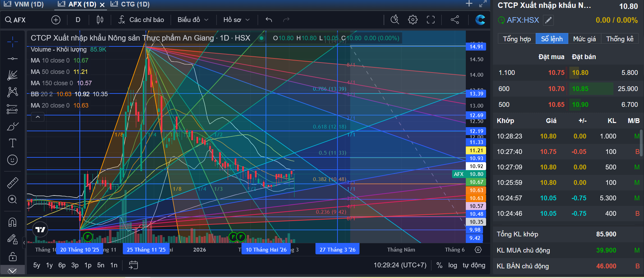Click the '20 Tháng 10 '25' date marker
This screenshot has width=644, height=278.
point(79,249)
